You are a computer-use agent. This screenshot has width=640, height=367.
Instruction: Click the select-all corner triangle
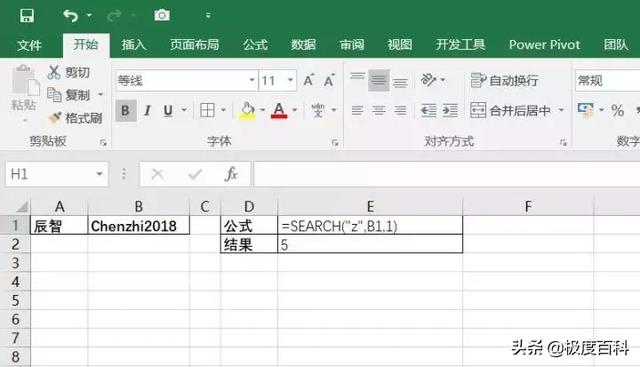point(21,207)
